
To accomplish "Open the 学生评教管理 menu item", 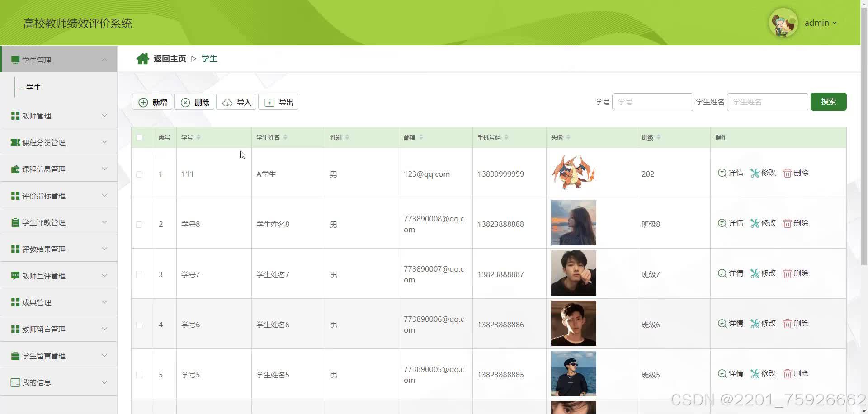I will coord(59,222).
